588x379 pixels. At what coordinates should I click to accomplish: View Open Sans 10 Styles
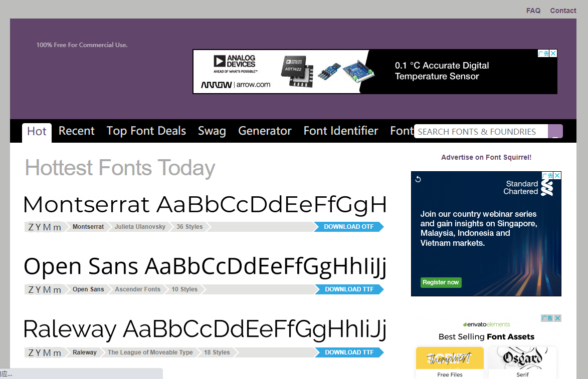pos(184,289)
